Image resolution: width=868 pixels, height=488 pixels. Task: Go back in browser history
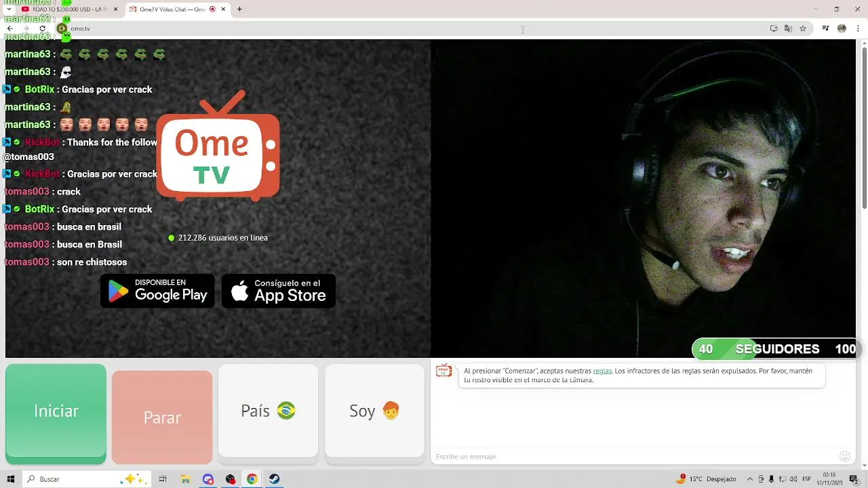tap(9, 28)
